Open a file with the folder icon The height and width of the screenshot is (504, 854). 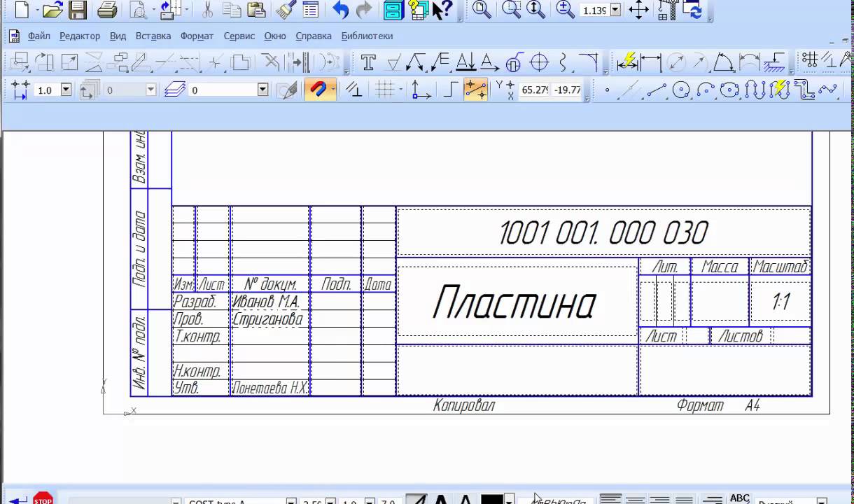tap(52, 10)
